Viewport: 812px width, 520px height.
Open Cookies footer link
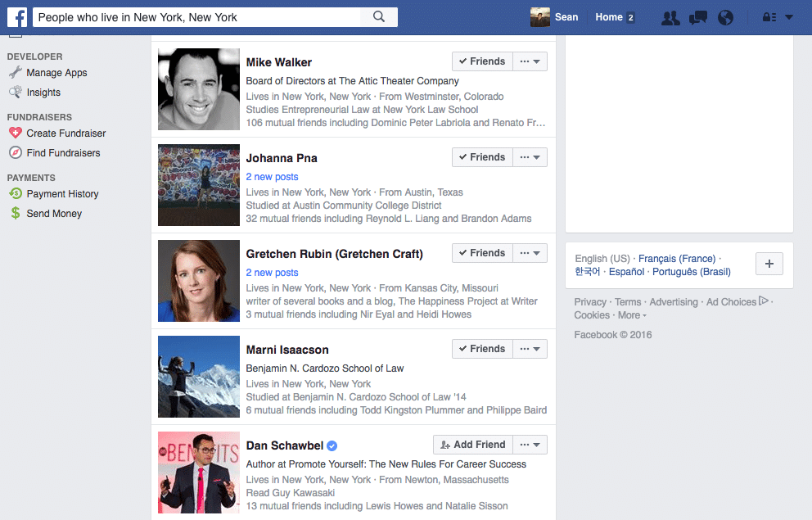point(591,315)
